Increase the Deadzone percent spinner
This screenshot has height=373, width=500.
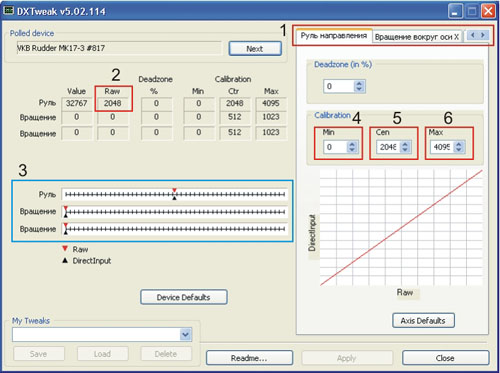pos(359,83)
